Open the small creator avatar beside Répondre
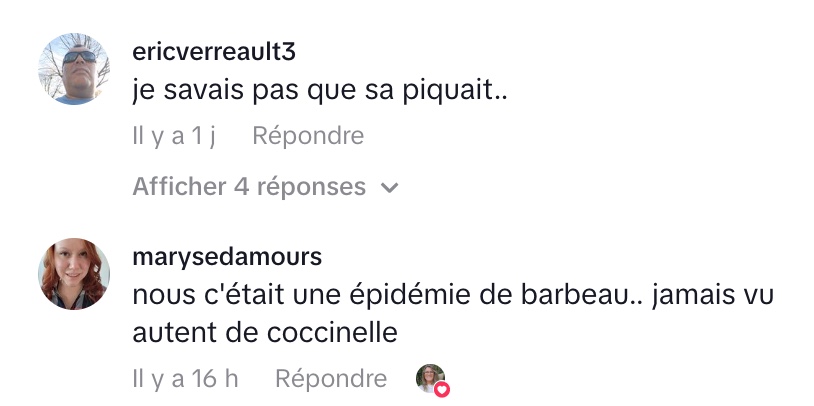Image resolution: width=814 pixels, height=406 pixels. click(430, 378)
